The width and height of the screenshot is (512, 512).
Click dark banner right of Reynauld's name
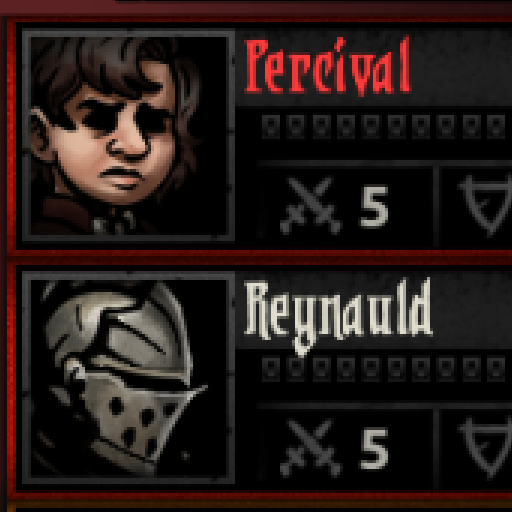coord(473,310)
